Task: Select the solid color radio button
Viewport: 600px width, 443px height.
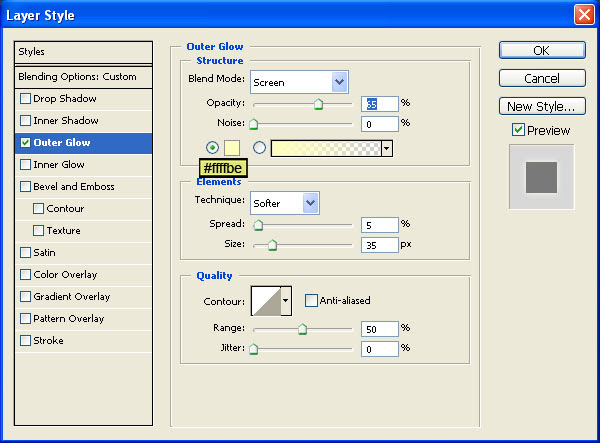Action: pyautogui.click(x=212, y=147)
